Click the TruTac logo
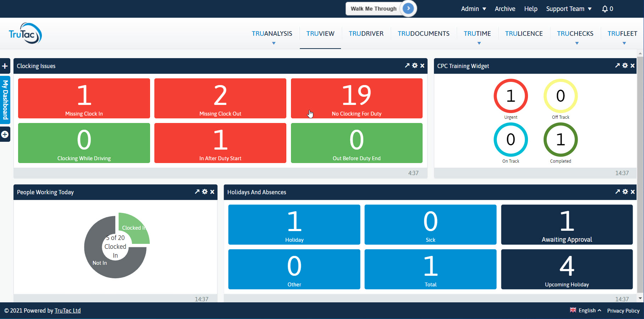 click(x=25, y=34)
